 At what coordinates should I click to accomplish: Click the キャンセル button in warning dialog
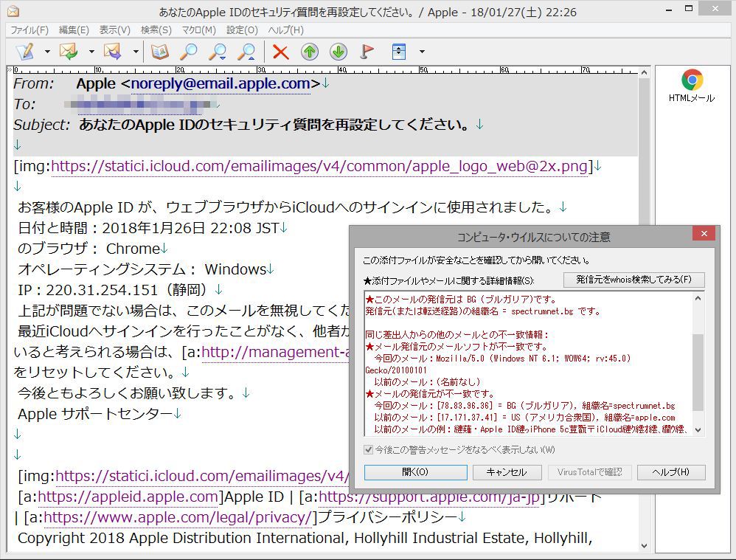[x=507, y=472]
